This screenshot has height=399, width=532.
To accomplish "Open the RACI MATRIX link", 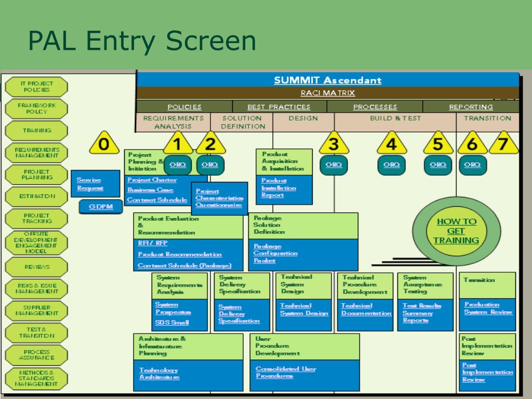I will pyautogui.click(x=328, y=93).
